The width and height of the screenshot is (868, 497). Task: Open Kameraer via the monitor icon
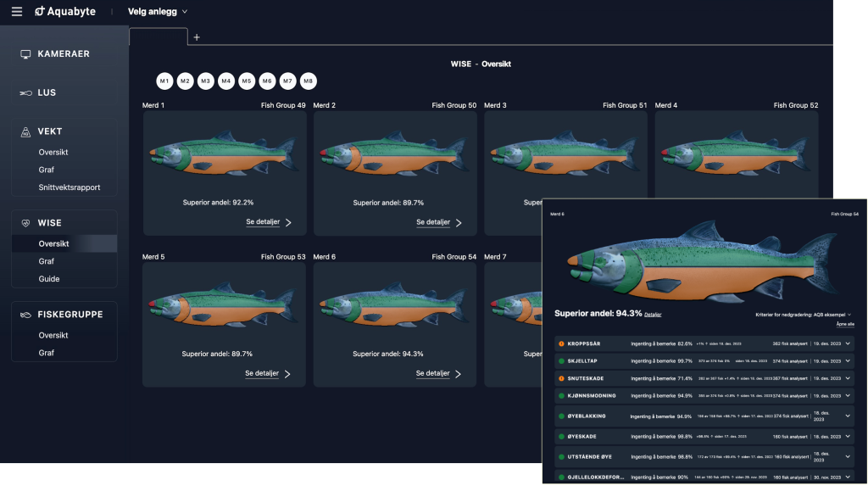[x=25, y=54]
